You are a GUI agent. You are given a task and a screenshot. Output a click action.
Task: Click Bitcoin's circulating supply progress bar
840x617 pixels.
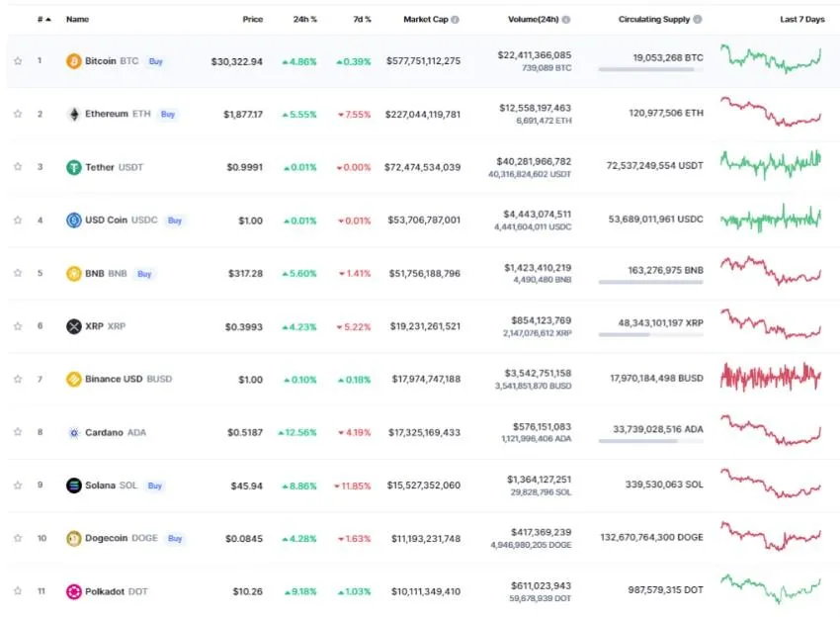(x=650, y=70)
